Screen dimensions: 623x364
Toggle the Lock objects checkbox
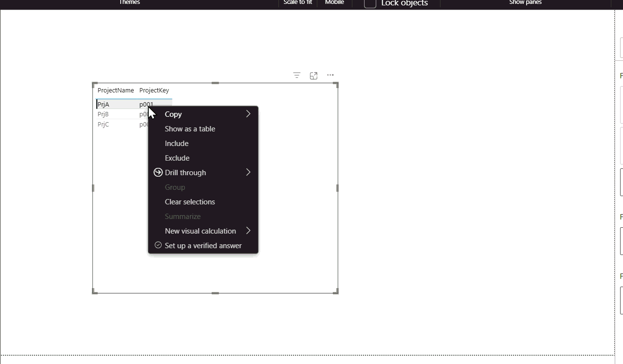370,3
